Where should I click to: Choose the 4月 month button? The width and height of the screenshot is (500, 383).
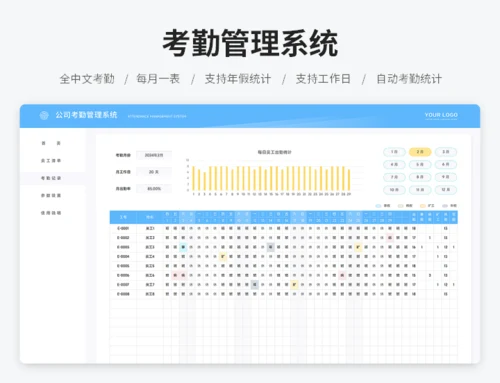[x=394, y=165]
